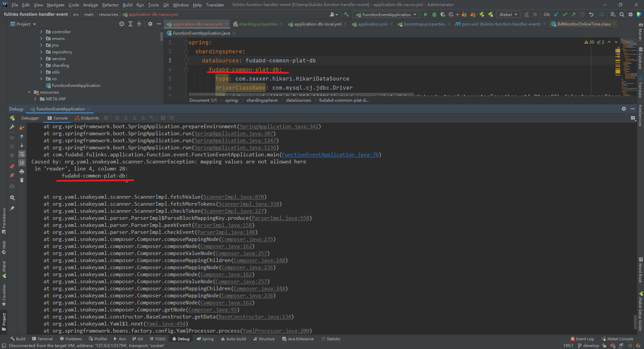Open Project panel options gear

(x=150, y=24)
